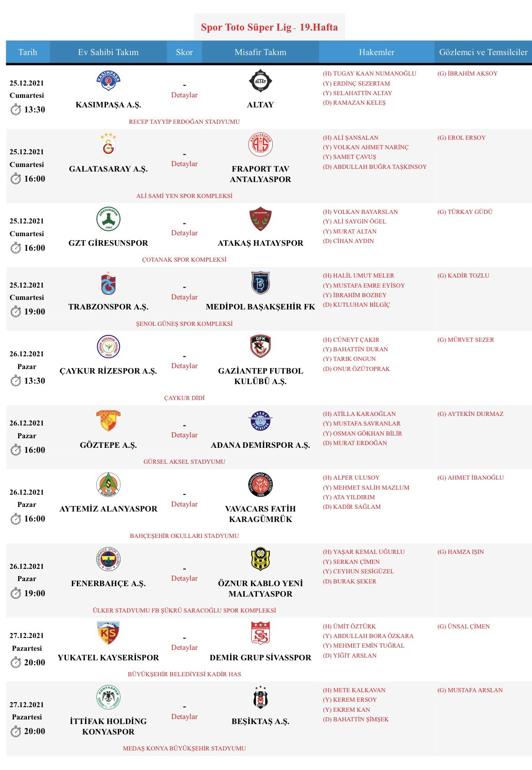Click the Tarih column header

click(28, 52)
